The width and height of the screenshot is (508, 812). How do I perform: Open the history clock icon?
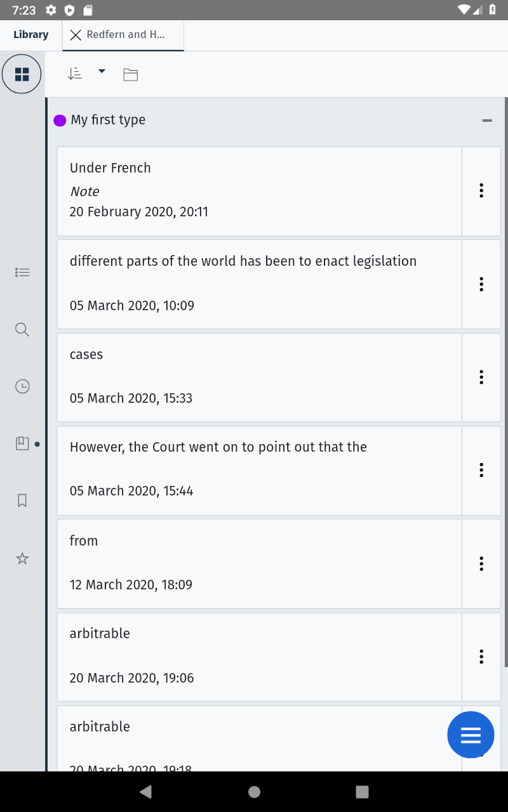coord(22,386)
